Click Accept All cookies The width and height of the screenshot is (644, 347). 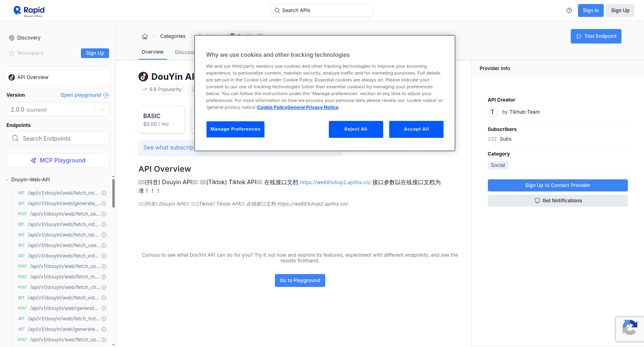coord(416,129)
